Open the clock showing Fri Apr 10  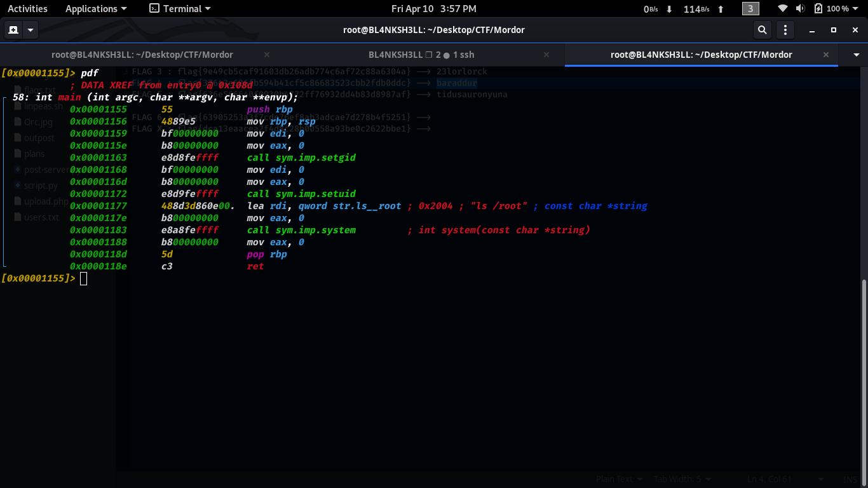point(433,9)
